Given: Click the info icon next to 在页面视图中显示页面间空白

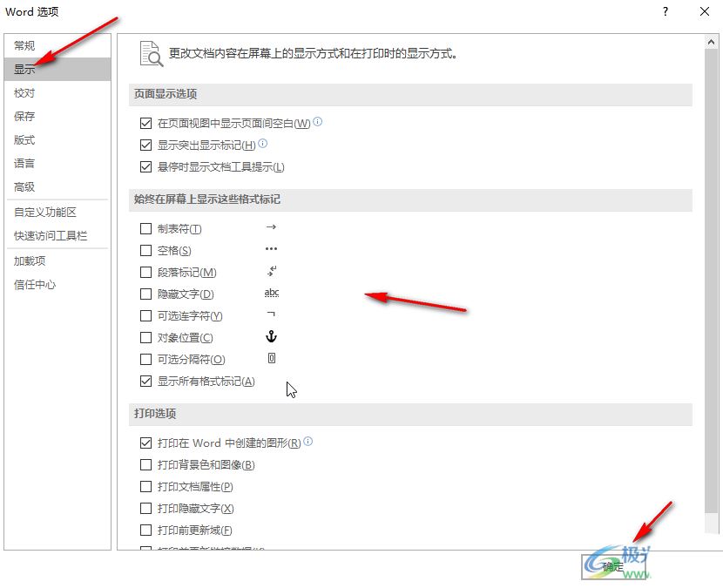Looking at the screenshot, I should tap(318, 122).
